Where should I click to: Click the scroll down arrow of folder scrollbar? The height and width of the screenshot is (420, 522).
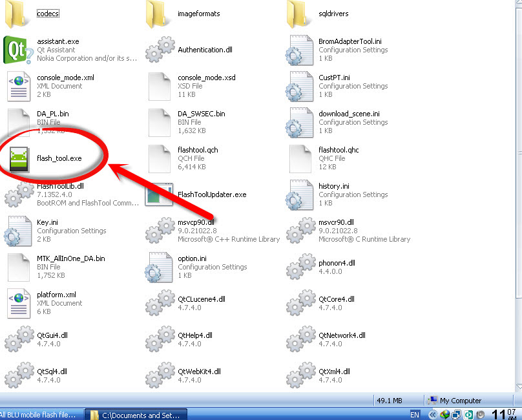(x=519, y=386)
